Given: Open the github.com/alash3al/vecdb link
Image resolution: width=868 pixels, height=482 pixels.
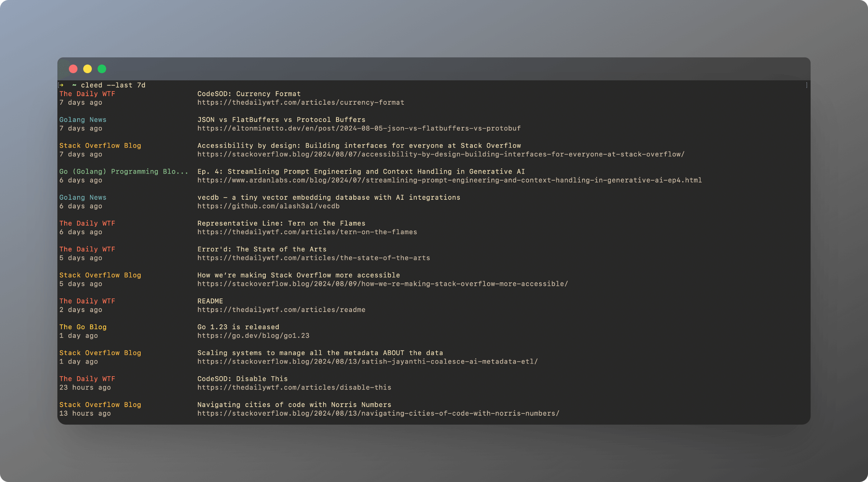Looking at the screenshot, I should pyautogui.click(x=268, y=206).
